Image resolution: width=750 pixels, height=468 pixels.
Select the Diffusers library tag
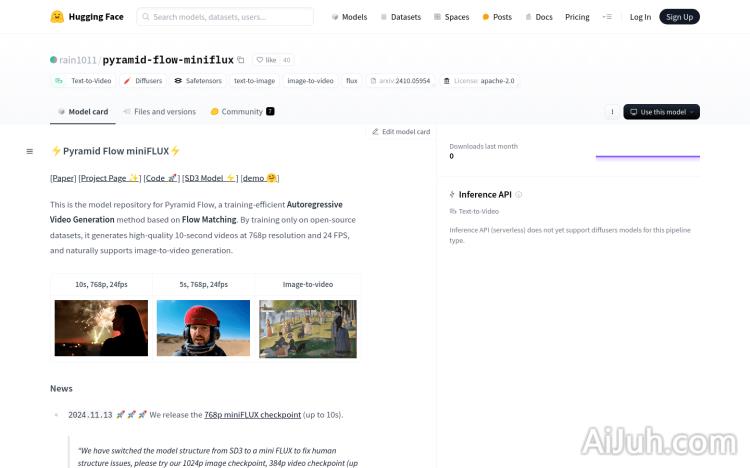tap(142, 80)
